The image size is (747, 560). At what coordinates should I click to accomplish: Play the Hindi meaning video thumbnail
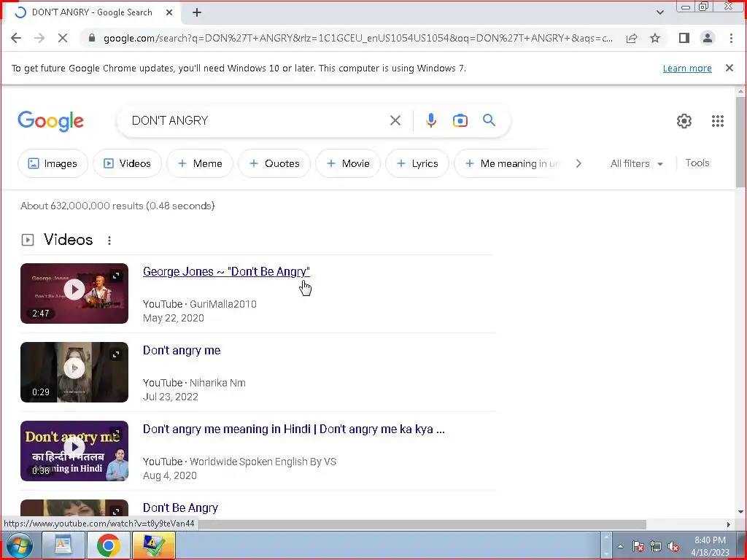click(x=74, y=451)
